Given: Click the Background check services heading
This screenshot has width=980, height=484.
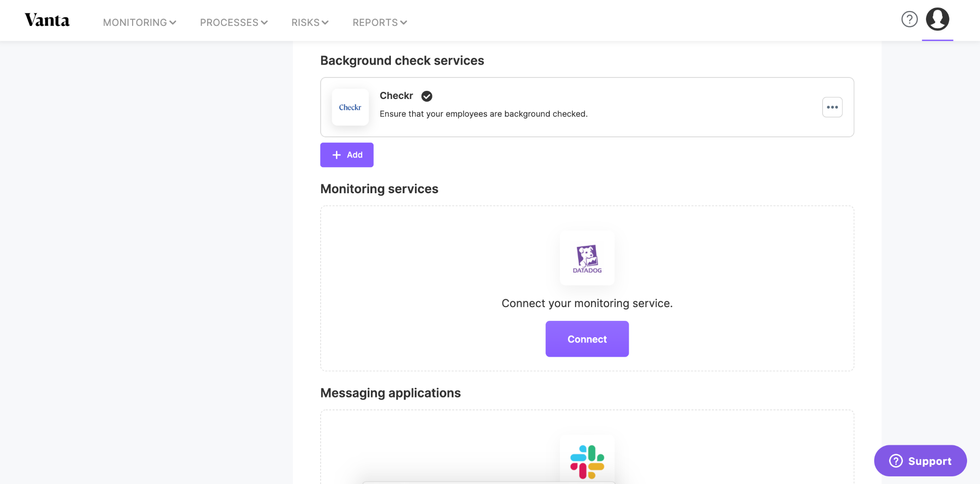Looking at the screenshot, I should point(402,61).
